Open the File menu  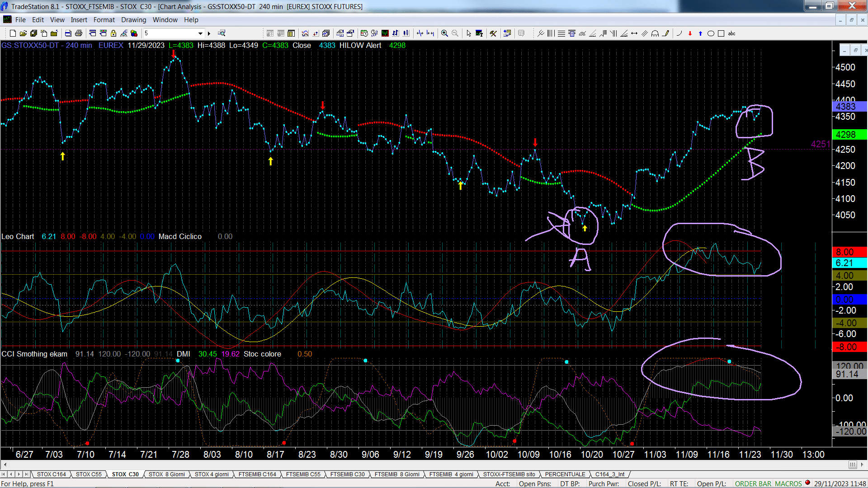click(20, 20)
